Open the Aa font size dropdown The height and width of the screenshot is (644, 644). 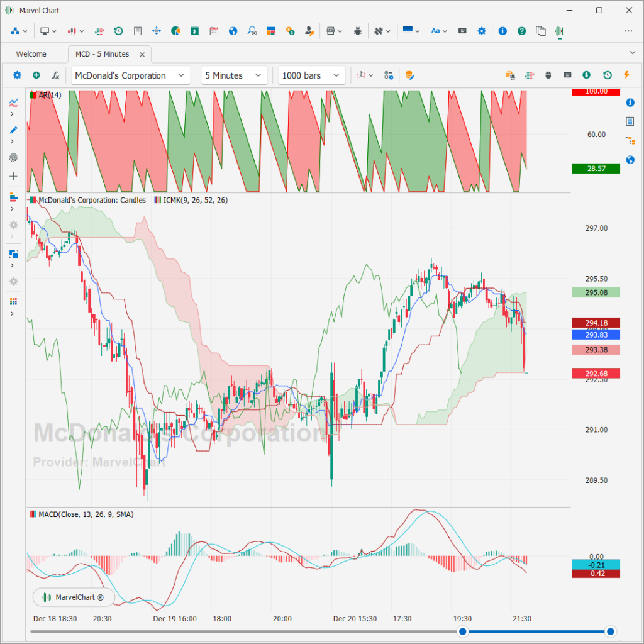tap(438, 31)
